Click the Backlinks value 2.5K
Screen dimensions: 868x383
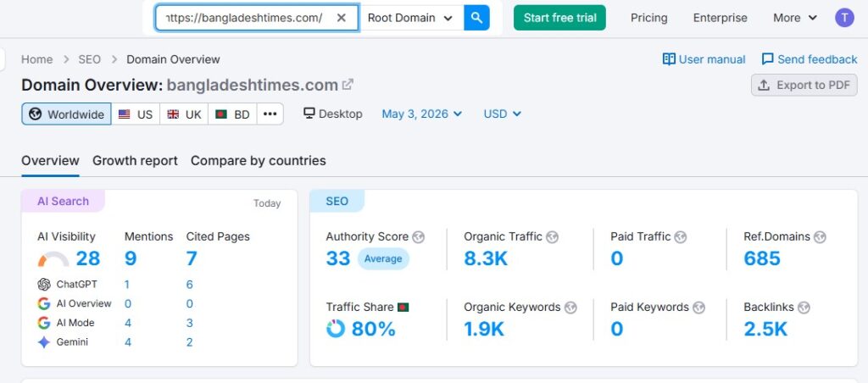[765, 330]
